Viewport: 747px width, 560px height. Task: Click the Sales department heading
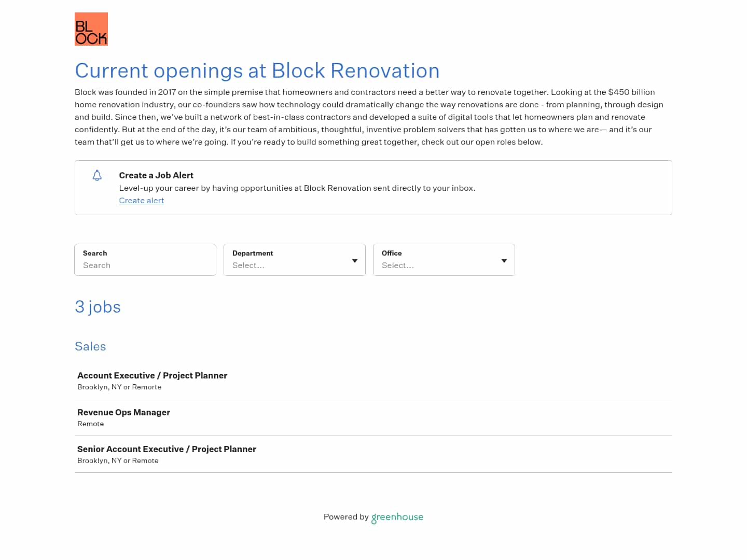[x=90, y=346]
